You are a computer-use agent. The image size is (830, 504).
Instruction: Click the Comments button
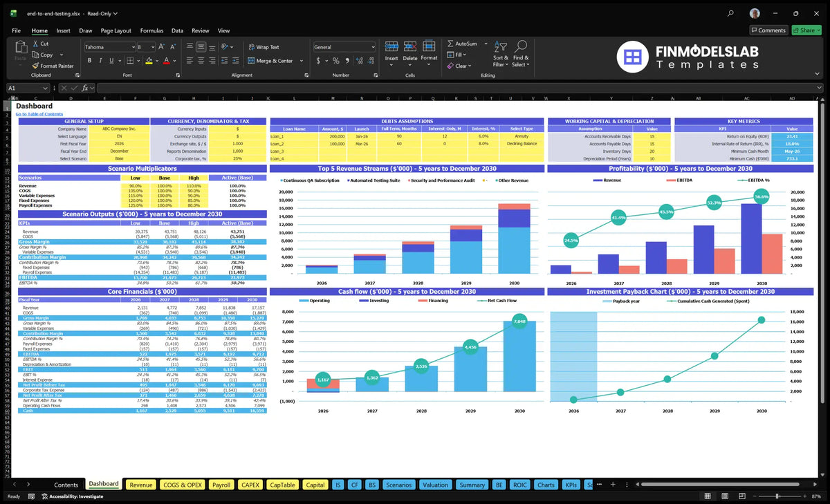click(768, 30)
